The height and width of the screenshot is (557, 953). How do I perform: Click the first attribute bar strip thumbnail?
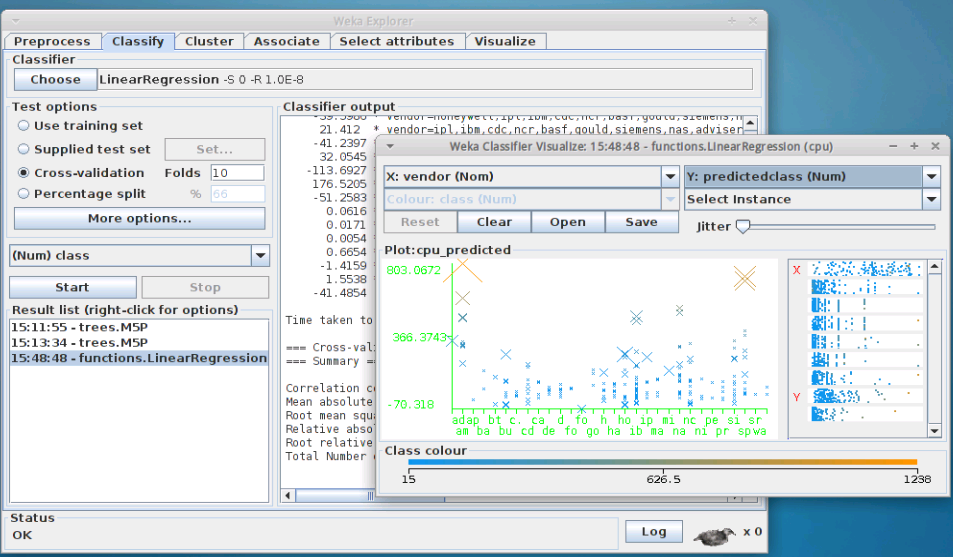click(x=866, y=268)
